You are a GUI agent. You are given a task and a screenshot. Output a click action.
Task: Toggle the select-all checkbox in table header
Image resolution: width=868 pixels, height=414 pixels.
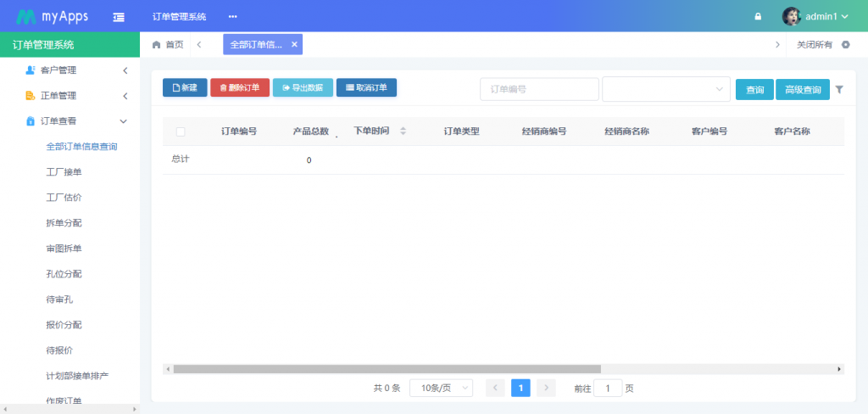tap(181, 131)
